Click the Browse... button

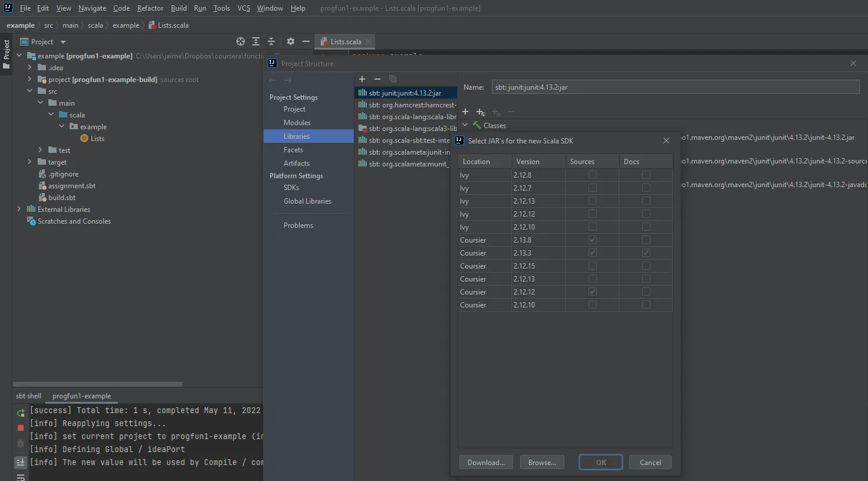(542, 463)
